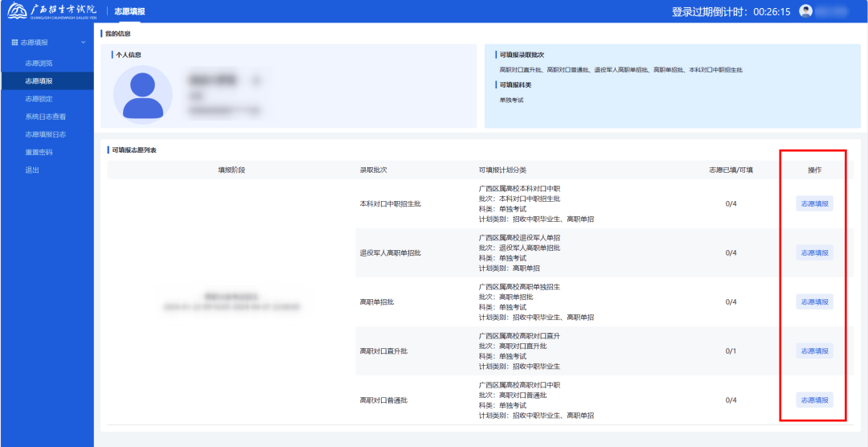This screenshot has width=868, height=447.
Task: Click 志愿填报 button for 高职对口普通批
Action: coord(814,400)
